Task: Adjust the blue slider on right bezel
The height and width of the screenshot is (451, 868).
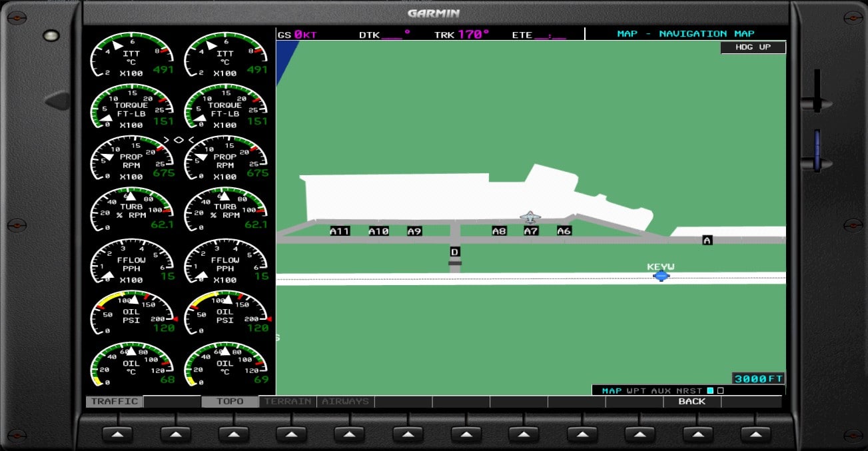Action: [x=817, y=150]
